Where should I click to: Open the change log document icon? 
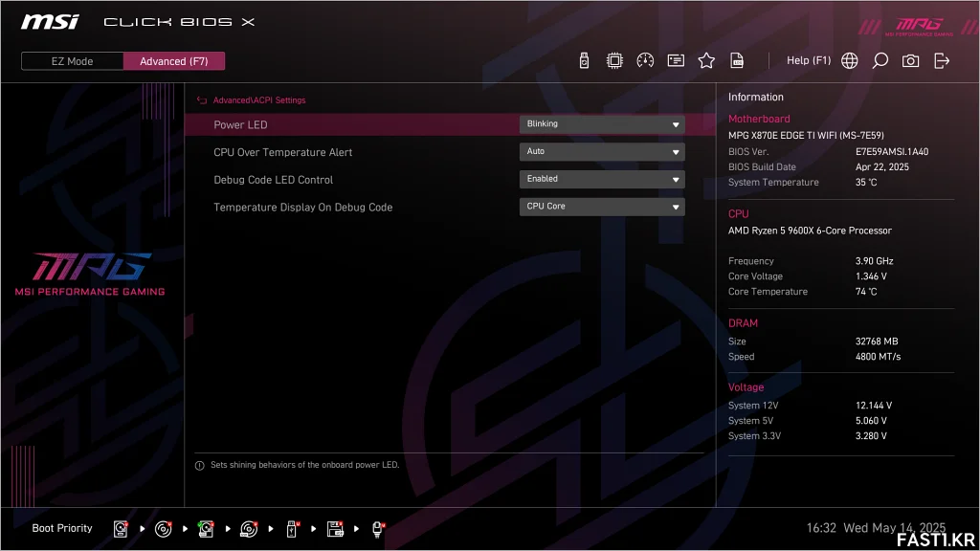pyautogui.click(x=737, y=60)
